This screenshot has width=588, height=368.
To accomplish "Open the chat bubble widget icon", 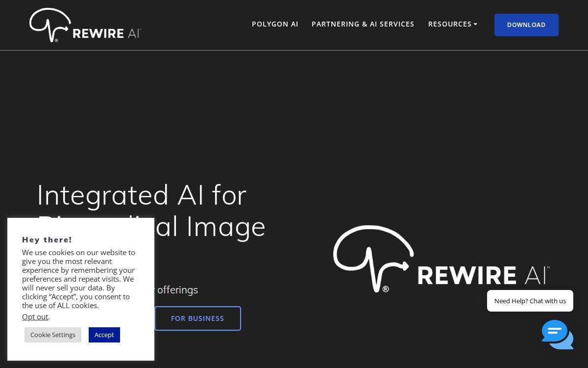I will pyautogui.click(x=557, y=335).
